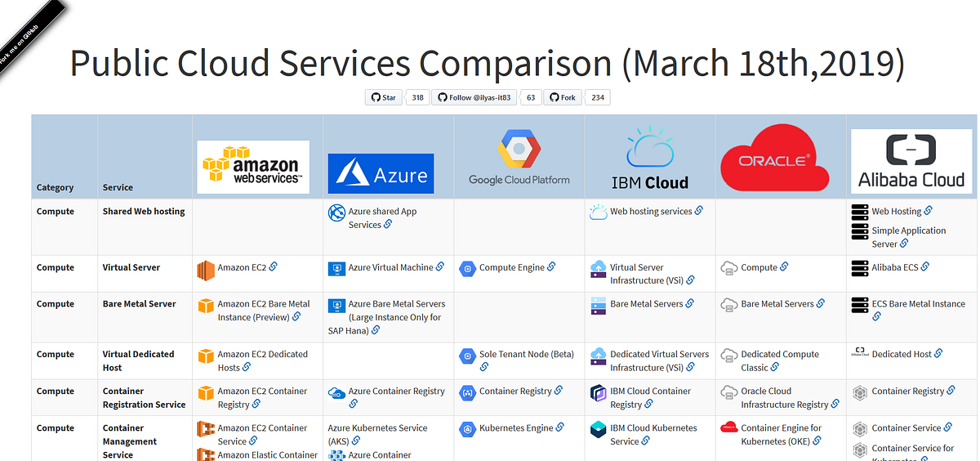Screen dimensions: 980x461
Task: Click the Kubernetes Engine icon
Action: pyautogui.click(x=467, y=429)
